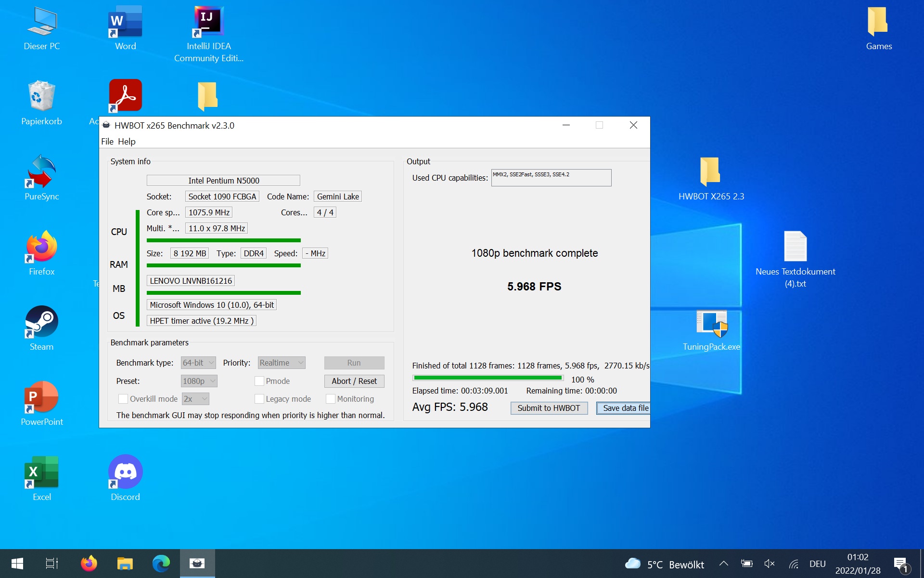
Task: Click the Socket 1090 FCBGA field
Action: coord(222,197)
